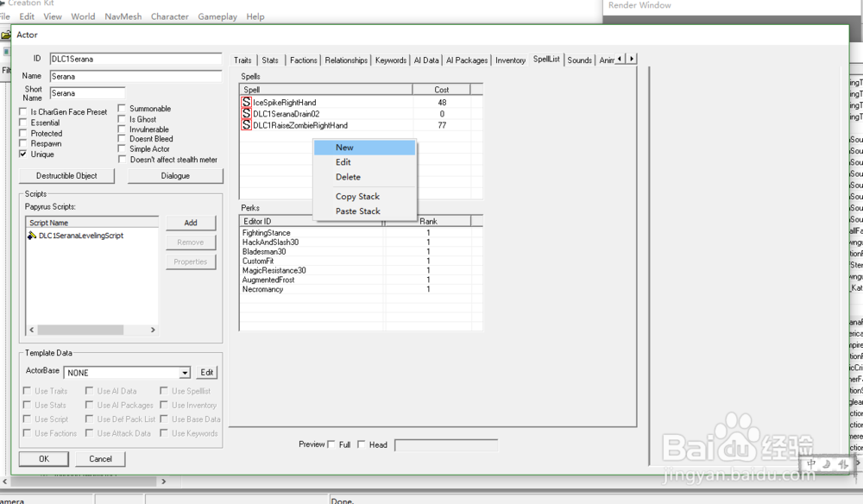Click the DLC1SeranaDrain02 spell icon

coord(246,114)
